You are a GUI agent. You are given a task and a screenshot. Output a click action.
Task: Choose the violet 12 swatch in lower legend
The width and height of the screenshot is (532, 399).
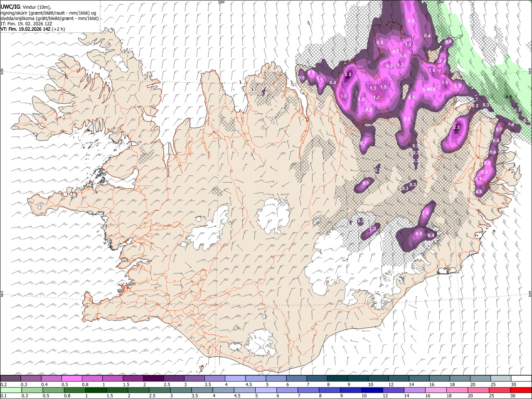click(x=393, y=390)
